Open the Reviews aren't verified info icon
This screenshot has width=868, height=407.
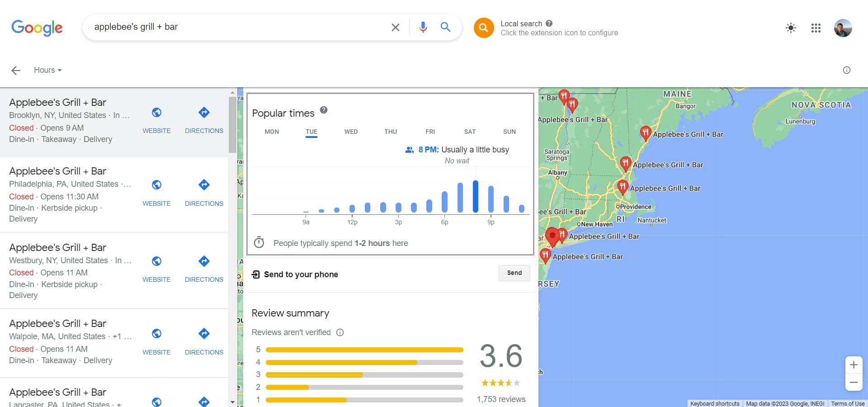click(340, 332)
